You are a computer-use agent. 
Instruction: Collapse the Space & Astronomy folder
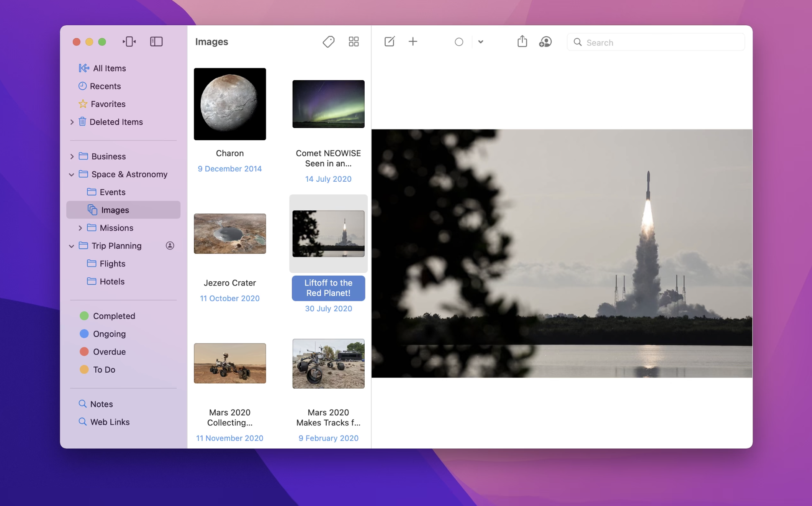[72, 174]
